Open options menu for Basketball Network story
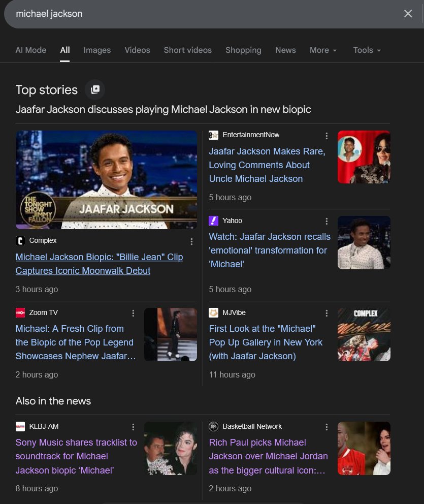424x504 pixels. (327, 427)
